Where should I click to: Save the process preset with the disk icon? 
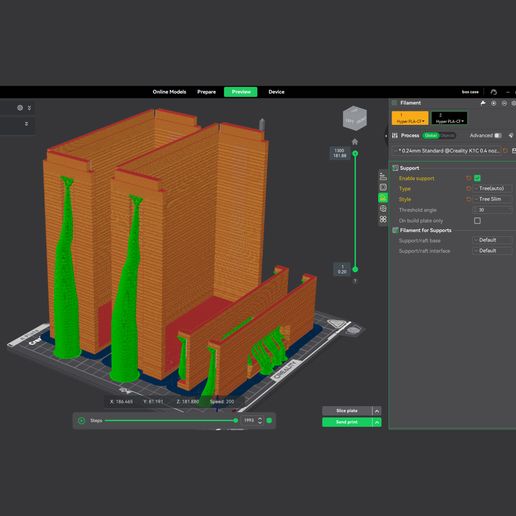pos(514,151)
